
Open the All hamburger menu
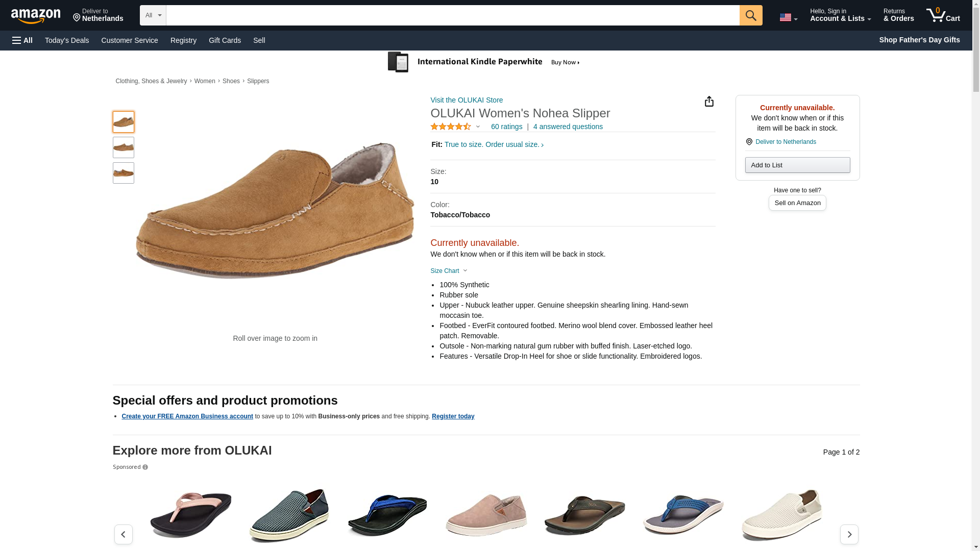[x=22, y=40]
